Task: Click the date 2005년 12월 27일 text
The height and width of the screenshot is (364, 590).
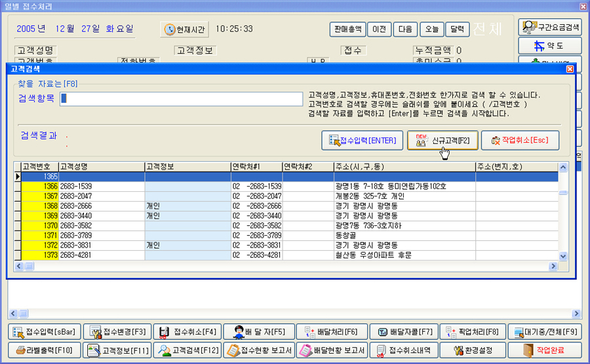Action: pos(75,29)
